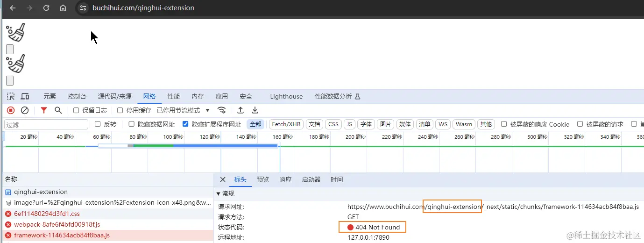Go to browser home page icon

[x=63, y=8]
